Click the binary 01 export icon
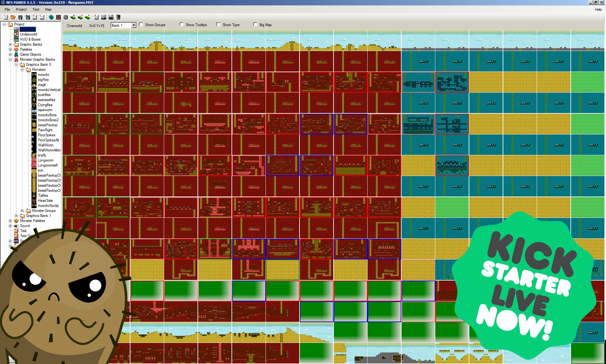606x364 pixels. point(96,17)
